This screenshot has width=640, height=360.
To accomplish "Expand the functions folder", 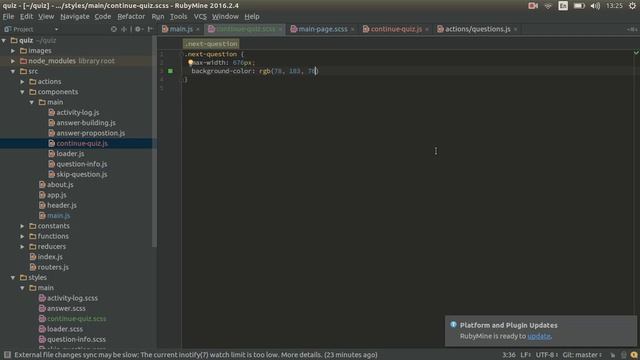I will (x=22, y=236).
